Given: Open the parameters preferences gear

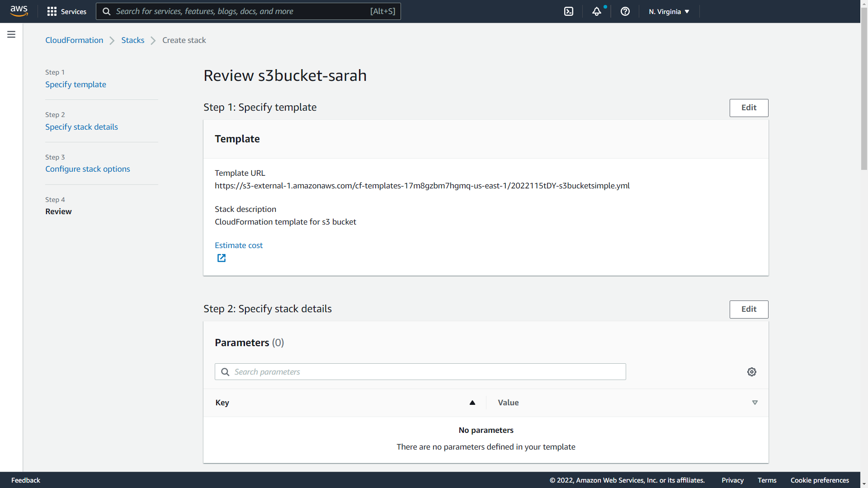Looking at the screenshot, I should [x=752, y=371].
